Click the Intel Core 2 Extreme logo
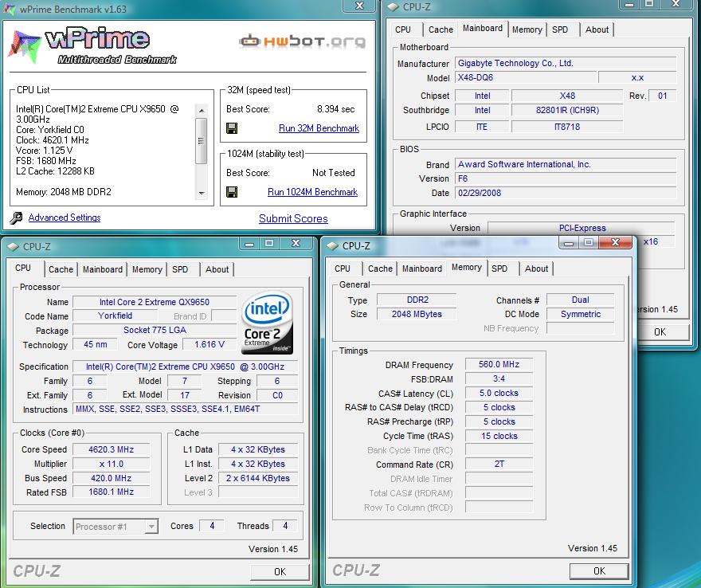Screen dimensions: 701x588 tap(267, 323)
